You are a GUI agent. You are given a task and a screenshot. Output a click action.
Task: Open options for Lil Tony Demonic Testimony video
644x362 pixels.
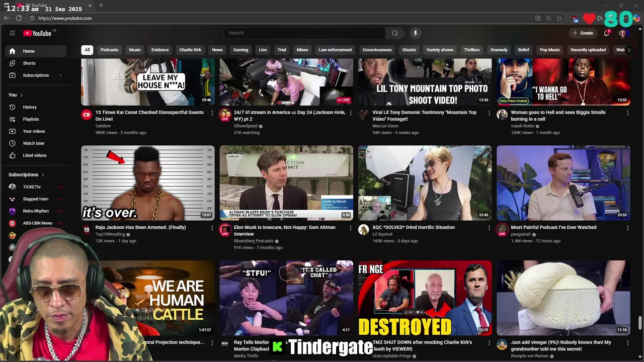[x=489, y=113]
